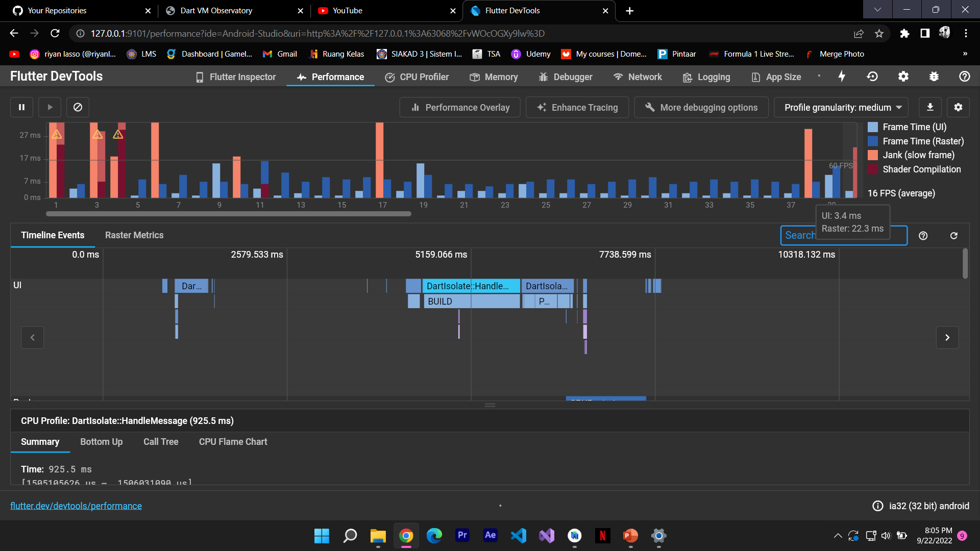The image size is (980, 551).
Task: Open the clock and date panel
Action: [935, 536]
